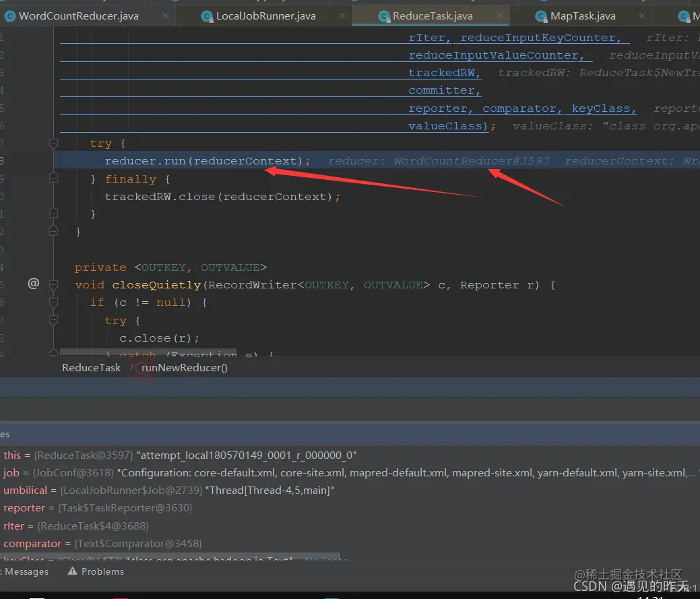Collapse fold at if (c != null) line
700x599 pixels.
point(54,303)
